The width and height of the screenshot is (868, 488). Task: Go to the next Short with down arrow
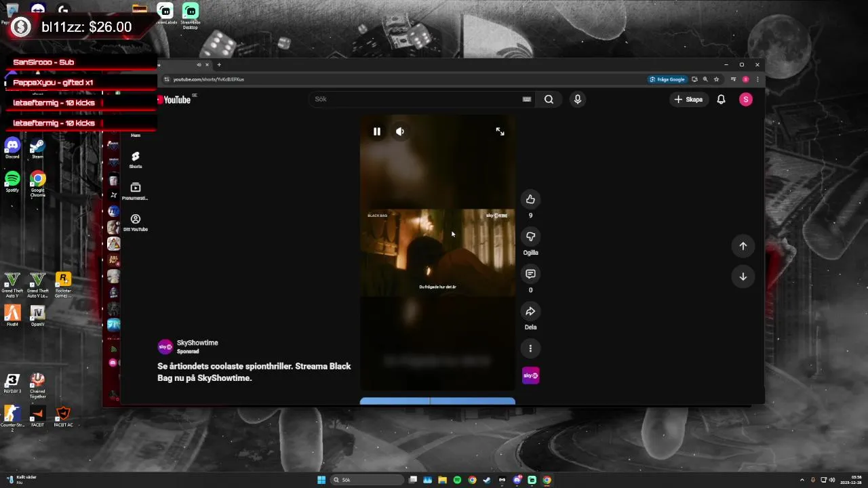point(743,277)
